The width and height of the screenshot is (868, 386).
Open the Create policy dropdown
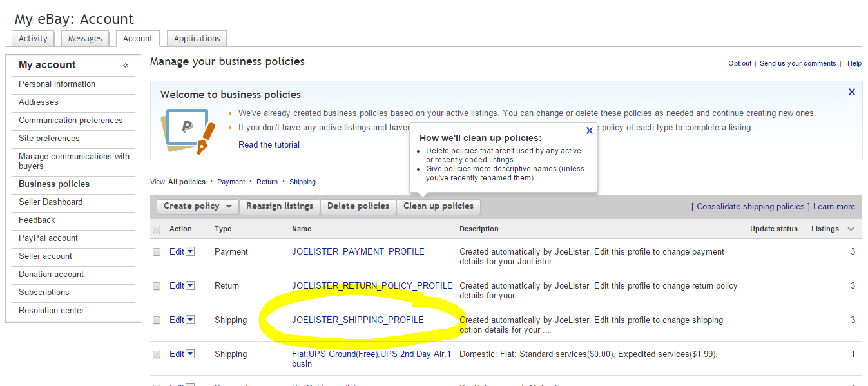click(198, 206)
